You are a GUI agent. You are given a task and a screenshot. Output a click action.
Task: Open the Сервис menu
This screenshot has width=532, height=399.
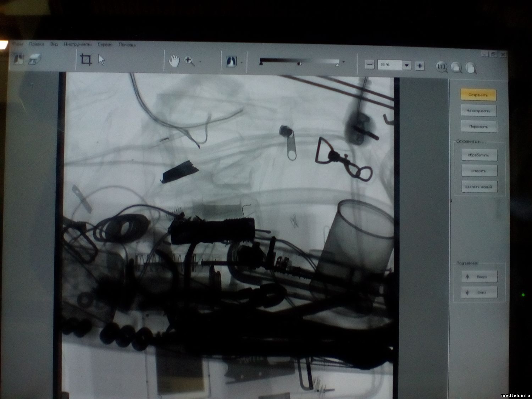click(105, 45)
